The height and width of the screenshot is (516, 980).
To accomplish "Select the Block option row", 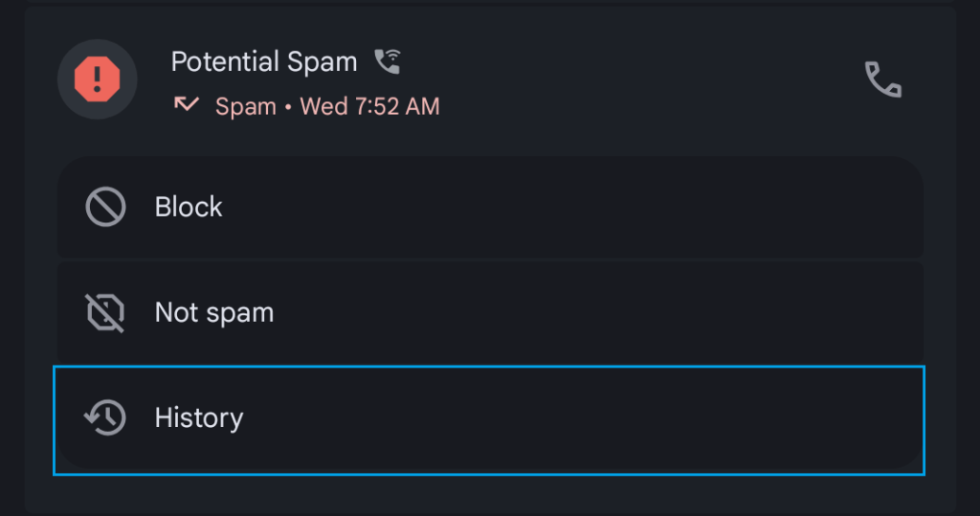I will [490, 207].
